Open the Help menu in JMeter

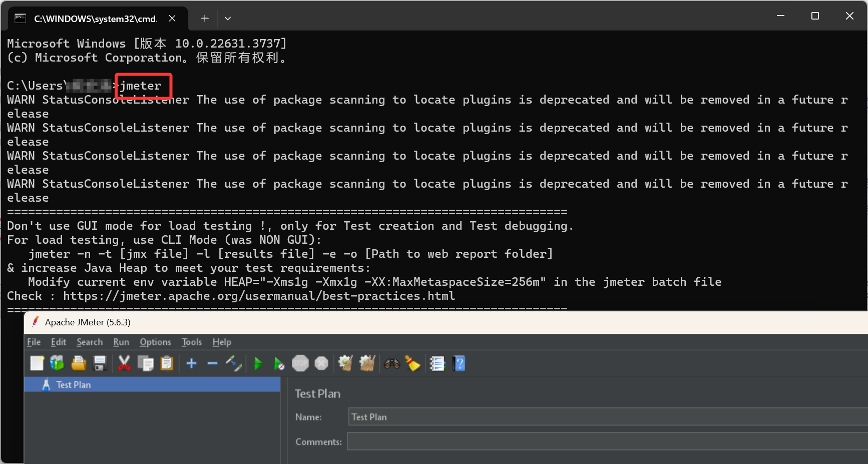click(222, 342)
